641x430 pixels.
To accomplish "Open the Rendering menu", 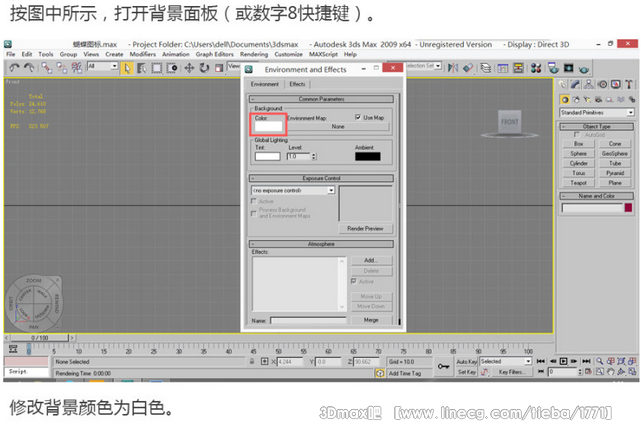I will click(x=254, y=54).
